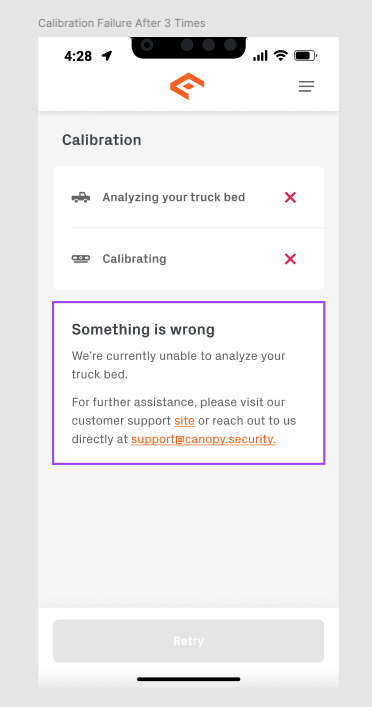This screenshot has width=372, height=707.
Task: Click the Something is wrong heading
Action: click(143, 330)
